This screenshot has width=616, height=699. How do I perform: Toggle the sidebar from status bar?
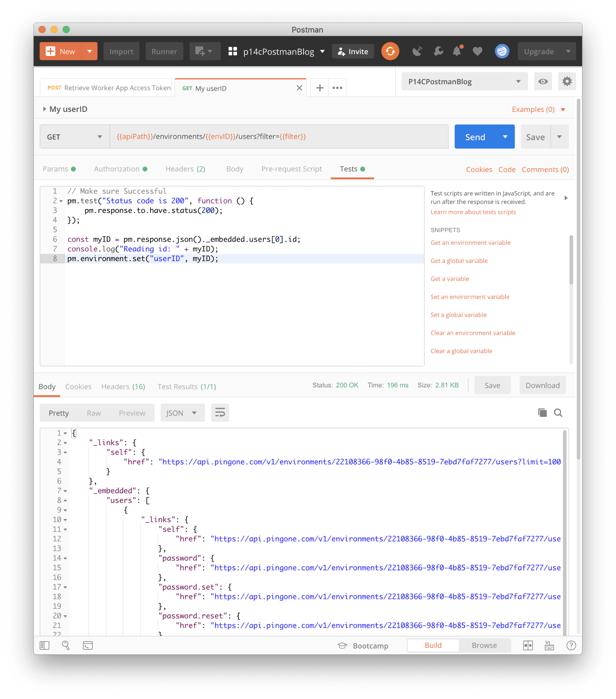44,645
